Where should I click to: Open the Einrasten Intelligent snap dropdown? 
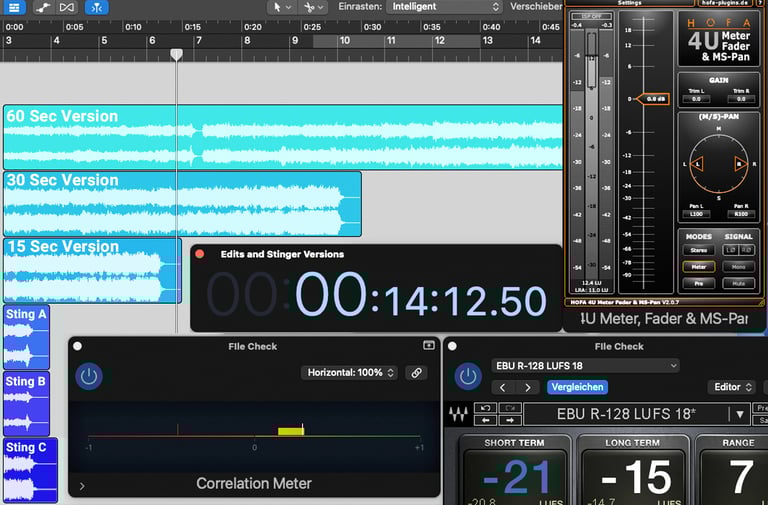(445, 7)
